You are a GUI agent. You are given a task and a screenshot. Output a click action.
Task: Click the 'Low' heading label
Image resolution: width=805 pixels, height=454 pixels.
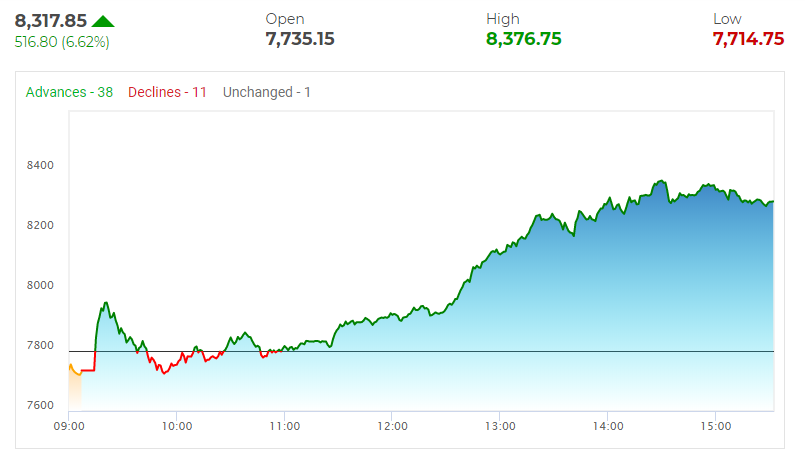tap(727, 19)
